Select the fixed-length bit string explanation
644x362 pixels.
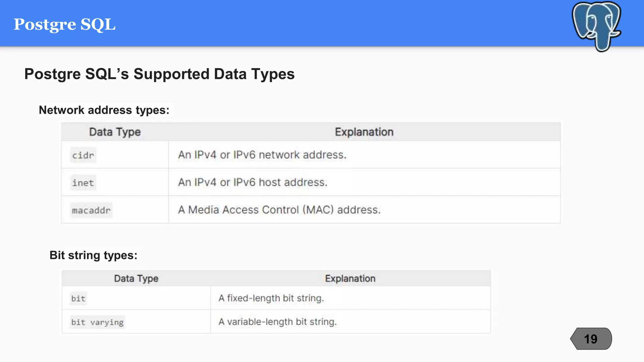[x=271, y=298]
